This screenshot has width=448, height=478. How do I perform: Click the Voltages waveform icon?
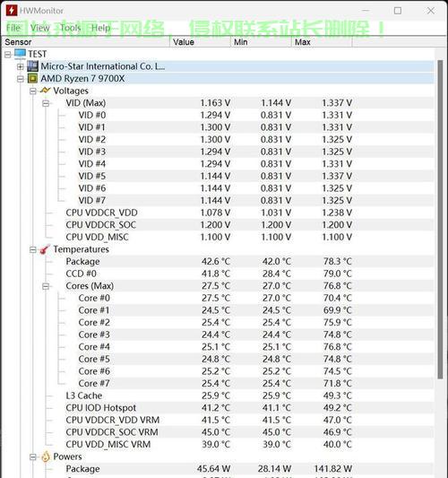click(45, 91)
